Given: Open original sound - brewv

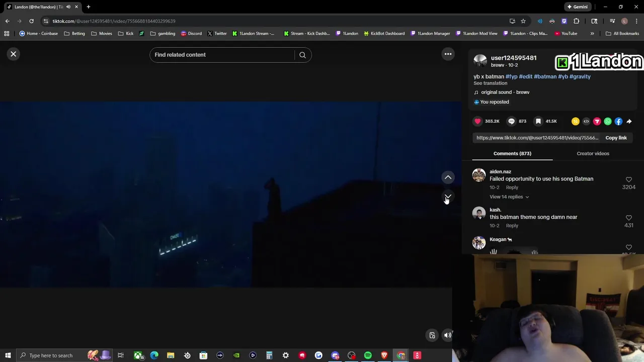Looking at the screenshot, I should click(505, 92).
